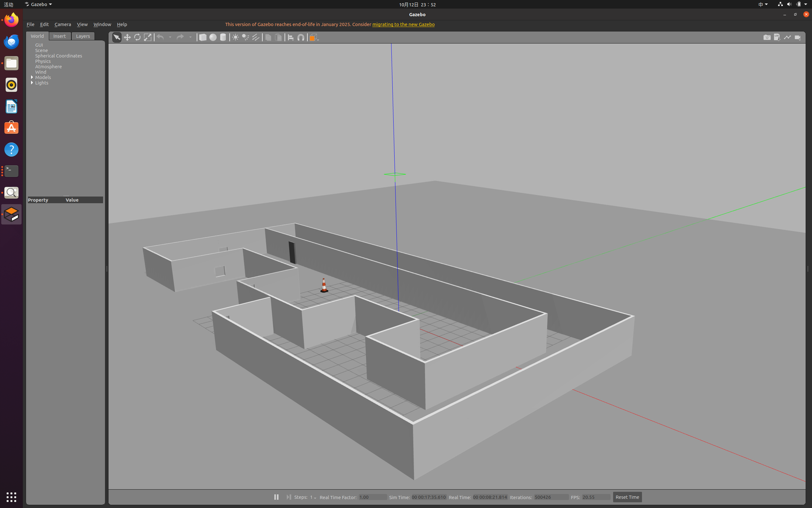Insert a sphere shape
This screenshot has width=812, height=508.
[213, 37]
